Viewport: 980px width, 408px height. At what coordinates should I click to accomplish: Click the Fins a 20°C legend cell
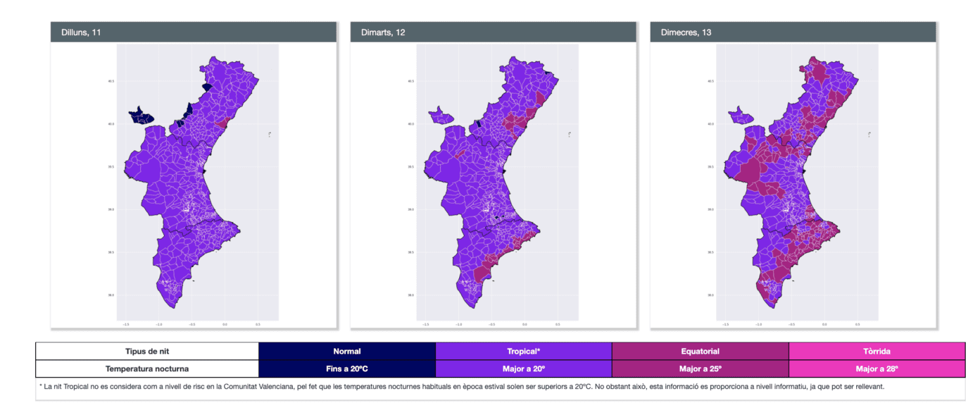(347, 369)
